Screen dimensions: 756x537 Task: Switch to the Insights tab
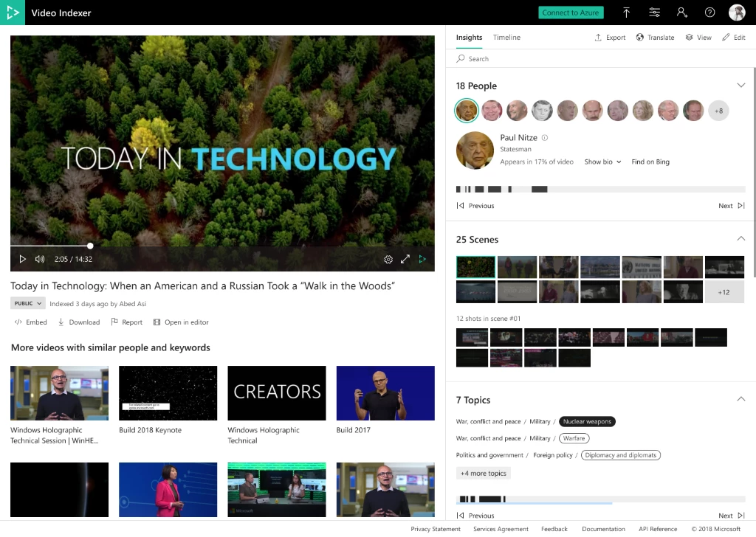[469, 38]
